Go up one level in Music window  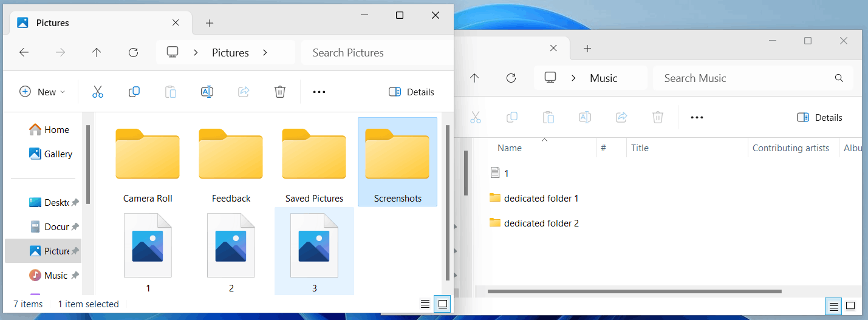[474, 78]
